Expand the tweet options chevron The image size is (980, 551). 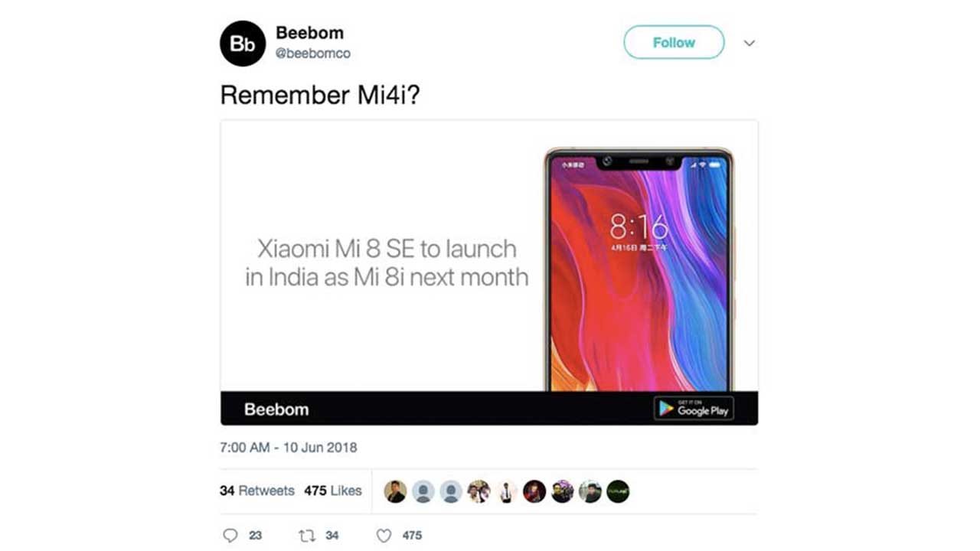coord(750,43)
